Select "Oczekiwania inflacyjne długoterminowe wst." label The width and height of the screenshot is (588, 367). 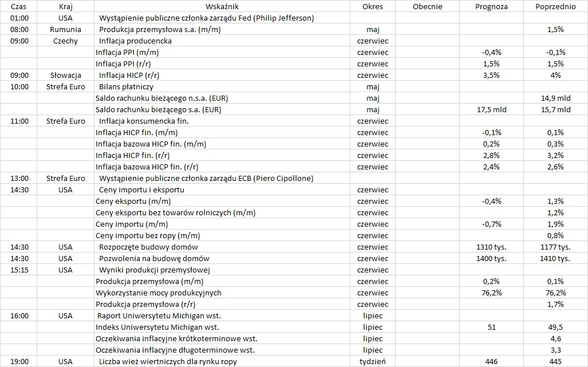tap(175, 350)
